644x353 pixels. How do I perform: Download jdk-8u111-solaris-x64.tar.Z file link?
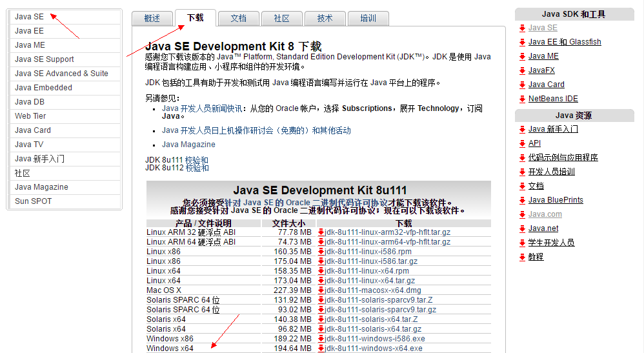(371, 319)
